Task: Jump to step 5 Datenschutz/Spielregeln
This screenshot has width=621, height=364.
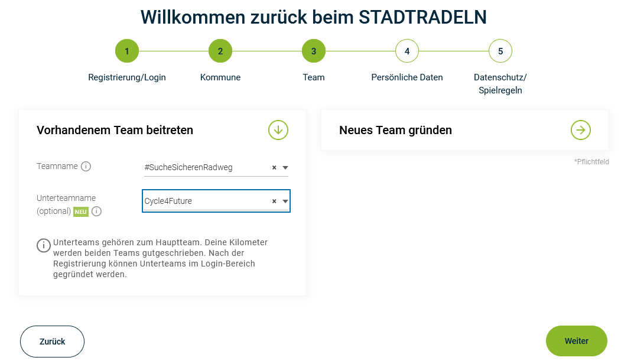Action: tap(500, 51)
